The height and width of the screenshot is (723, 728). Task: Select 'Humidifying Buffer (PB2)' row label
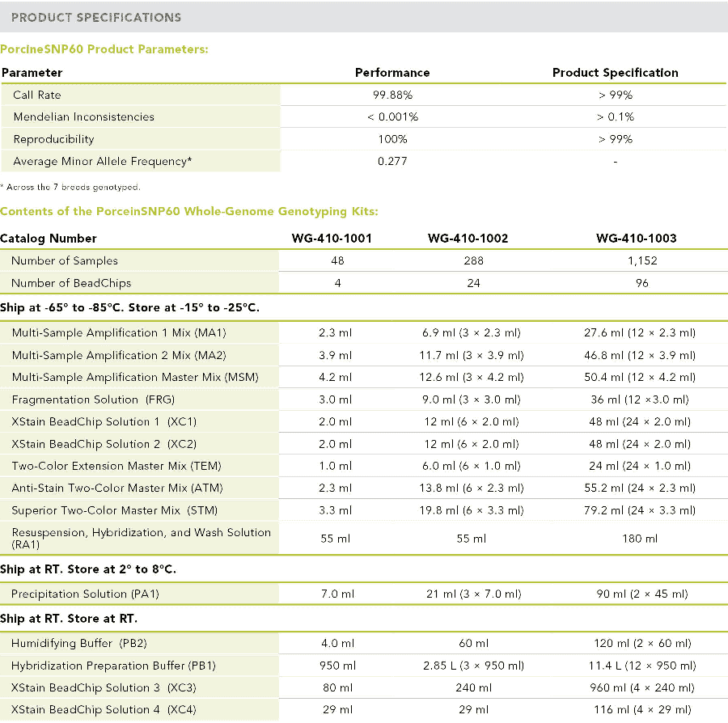coord(79,643)
